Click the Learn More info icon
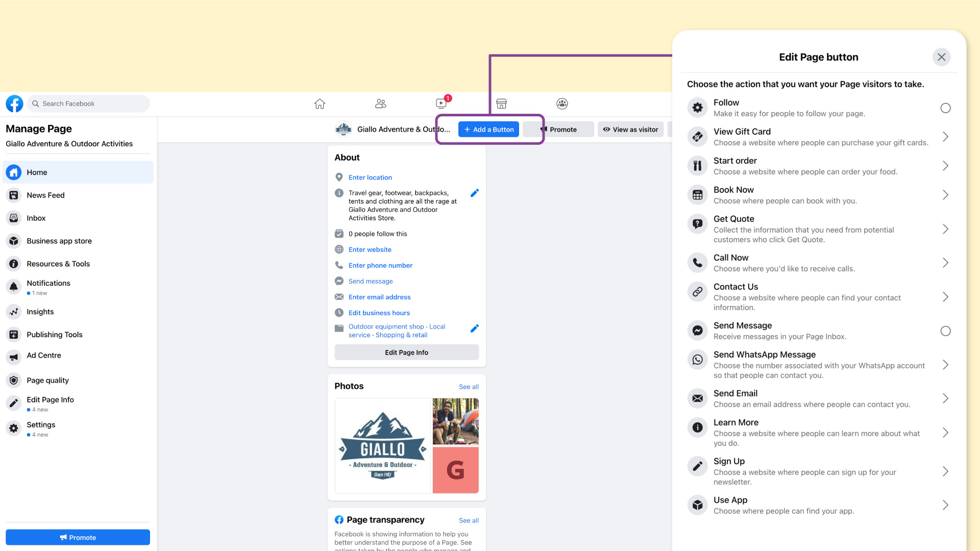 pos(698,427)
